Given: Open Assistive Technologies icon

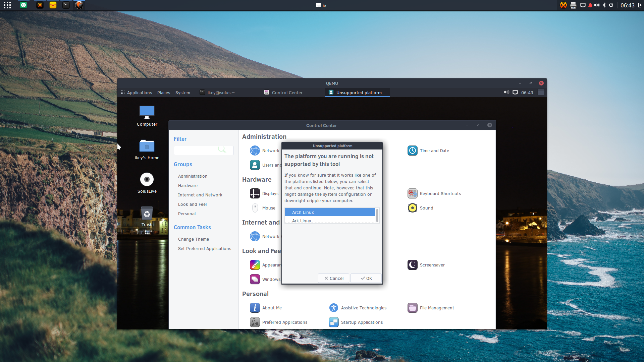Looking at the screenshot, I should pyautogui.click(x=334, y=308).
